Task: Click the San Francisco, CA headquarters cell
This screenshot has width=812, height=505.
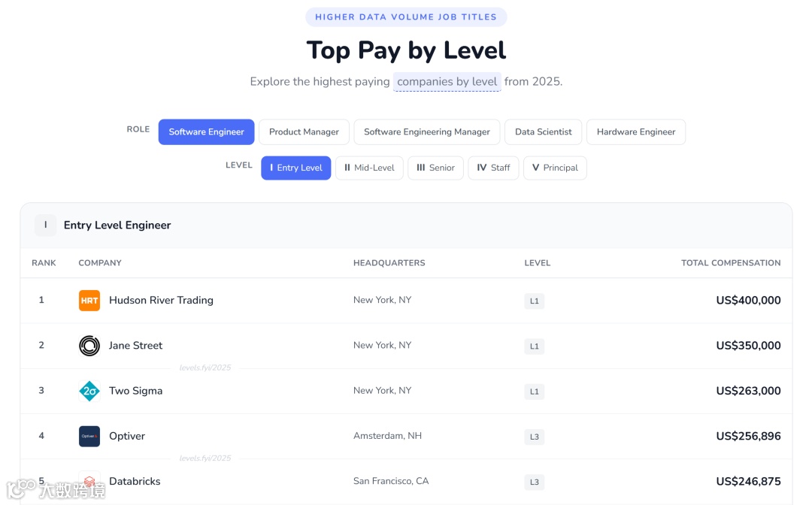Action: (391, 481)
